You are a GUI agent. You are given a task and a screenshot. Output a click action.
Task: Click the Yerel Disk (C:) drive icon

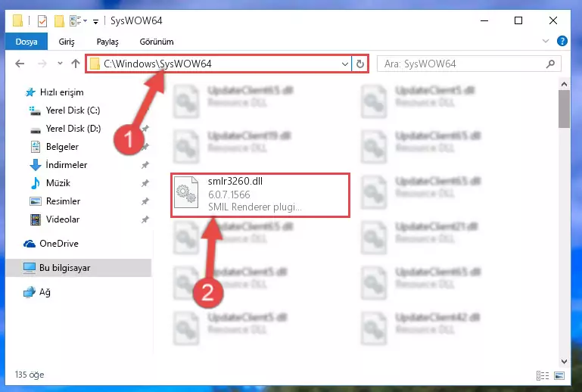click(35, 110)
